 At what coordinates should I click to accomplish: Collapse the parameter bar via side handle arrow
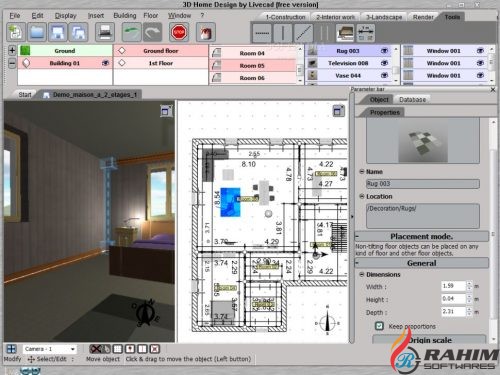(352, 217)
